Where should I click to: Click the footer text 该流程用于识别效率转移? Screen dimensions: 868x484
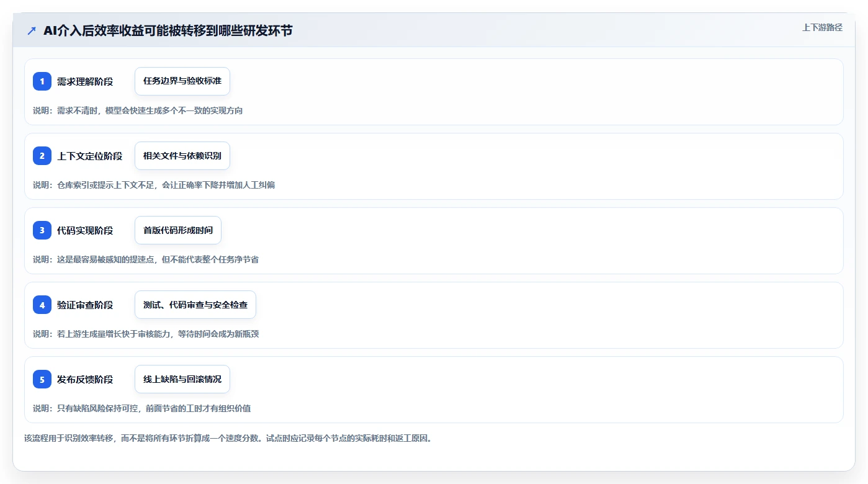228,438
